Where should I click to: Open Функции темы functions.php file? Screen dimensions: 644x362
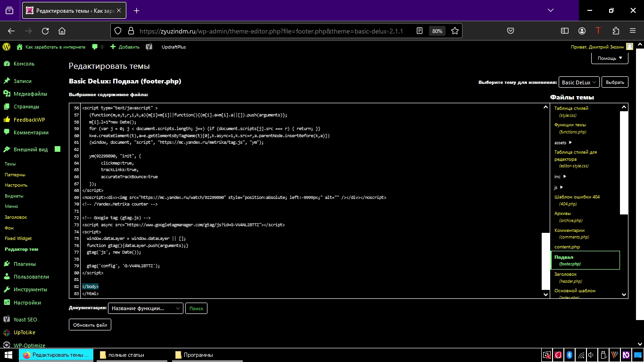(x=570, y=128)
